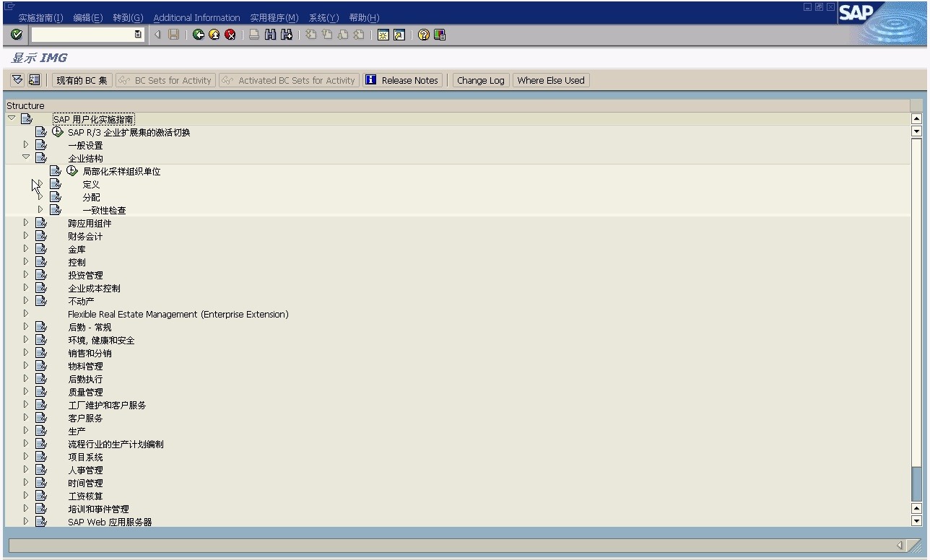Click the Previous Page icon
The width and height of the screenshot is (930, 560).
326,35
